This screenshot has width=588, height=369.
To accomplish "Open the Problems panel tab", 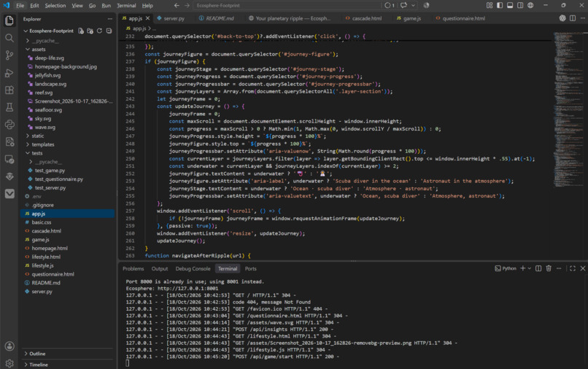I will (x=133, y=268).
